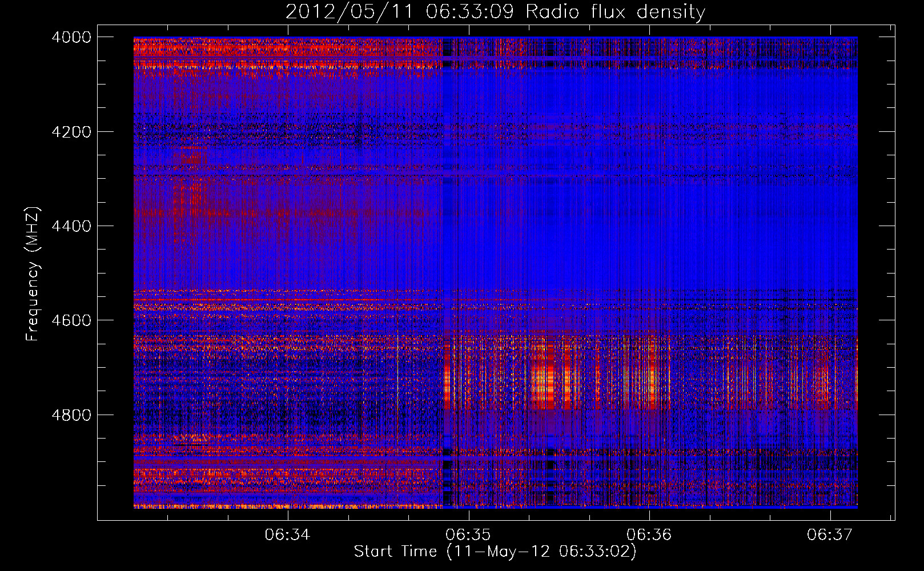Click the plot title "2012/05/11 06:33:09 Radio flux density"
This screenshot has width=924, height=571.
point(495,11)
